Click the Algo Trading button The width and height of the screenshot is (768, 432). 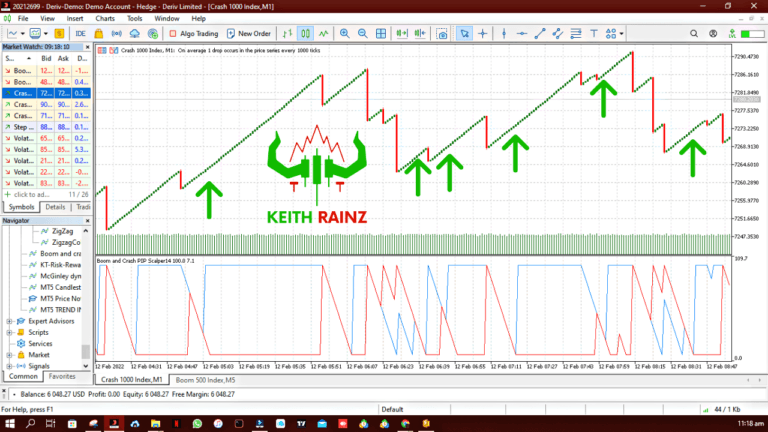pyautogui.click(x=194, y=33)
